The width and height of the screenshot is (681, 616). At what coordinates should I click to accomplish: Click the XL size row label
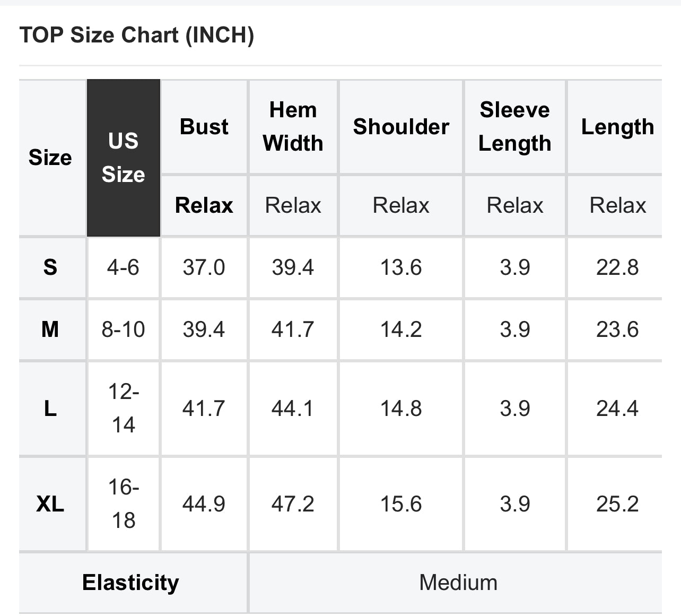point(50,504)
